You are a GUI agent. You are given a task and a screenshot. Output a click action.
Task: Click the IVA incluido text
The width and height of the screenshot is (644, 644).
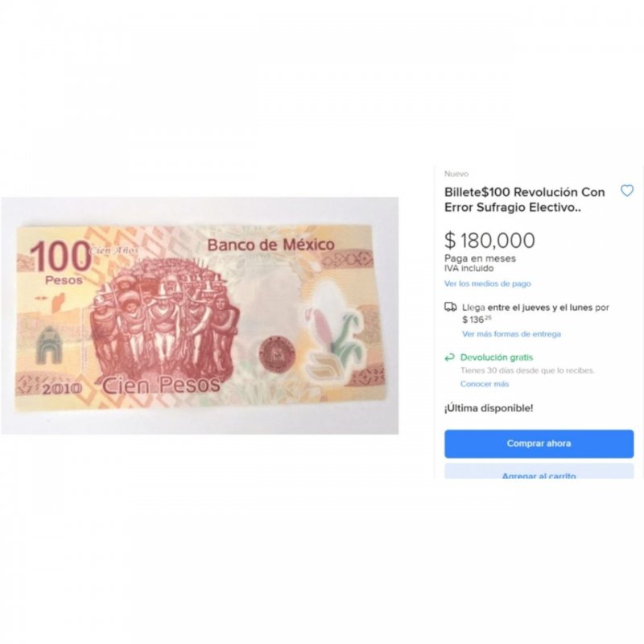tap(469, 268)
